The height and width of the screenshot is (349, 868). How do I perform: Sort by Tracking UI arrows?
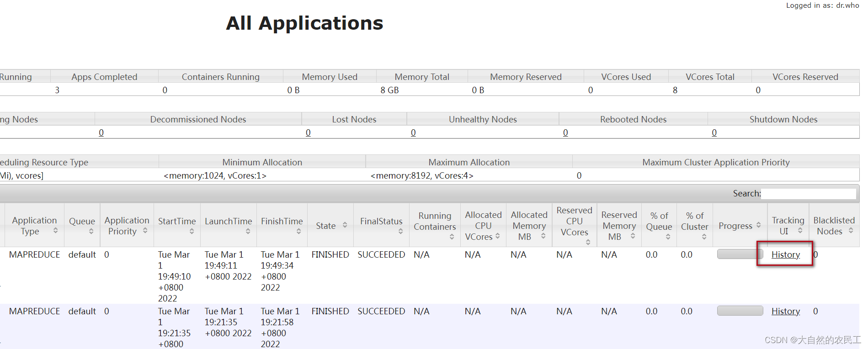point(800,231)
